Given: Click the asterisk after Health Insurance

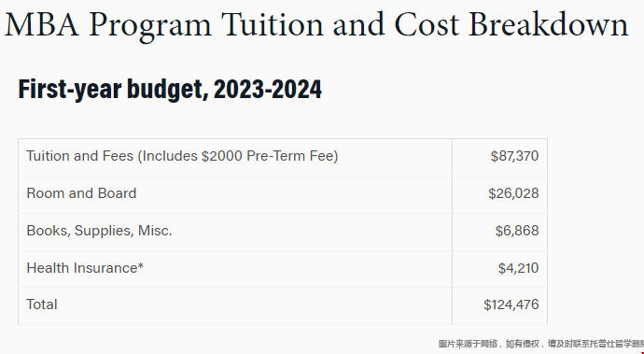Looking at the screenshot, I should 140,265.
